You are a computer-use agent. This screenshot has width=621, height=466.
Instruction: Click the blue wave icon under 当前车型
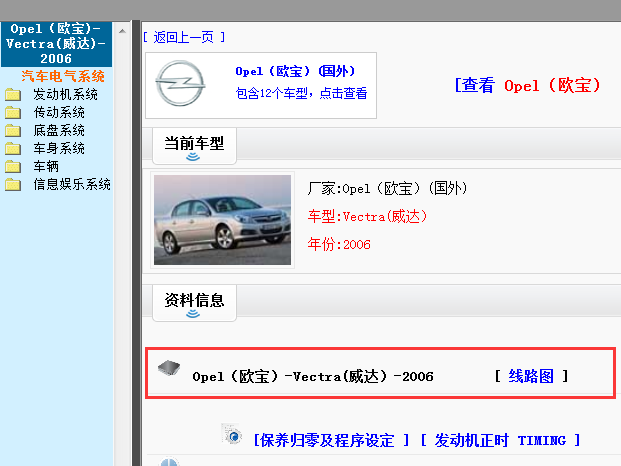click(x=193, y=157)
